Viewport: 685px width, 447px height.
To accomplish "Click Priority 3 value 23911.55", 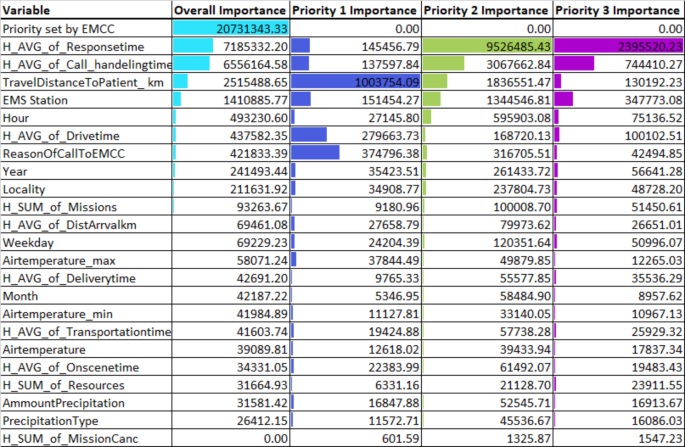I will (657, 385).
